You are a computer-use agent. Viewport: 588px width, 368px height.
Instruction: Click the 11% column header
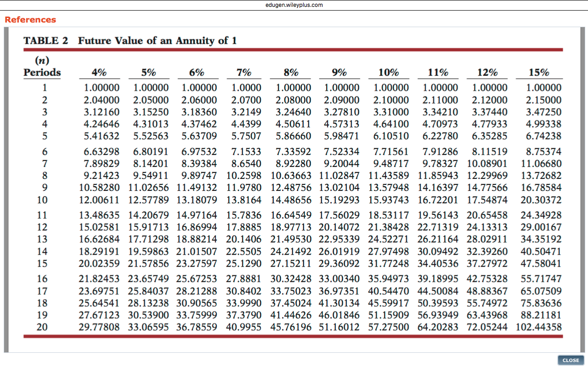[x=438, y=72]
